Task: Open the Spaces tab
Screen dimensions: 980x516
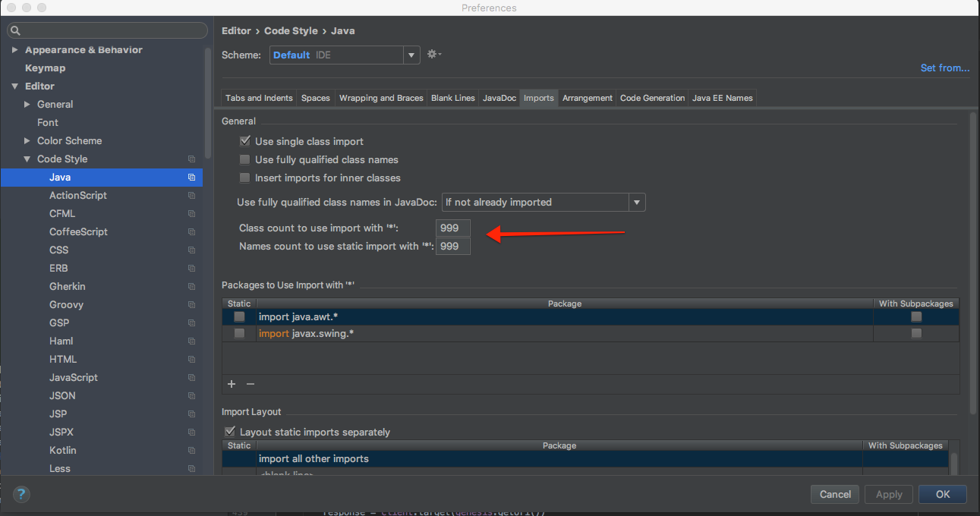Action: (316, 98)
